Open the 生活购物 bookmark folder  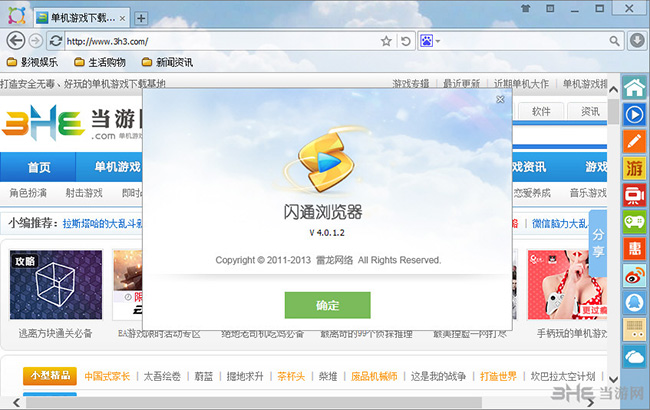click(99, 63)
